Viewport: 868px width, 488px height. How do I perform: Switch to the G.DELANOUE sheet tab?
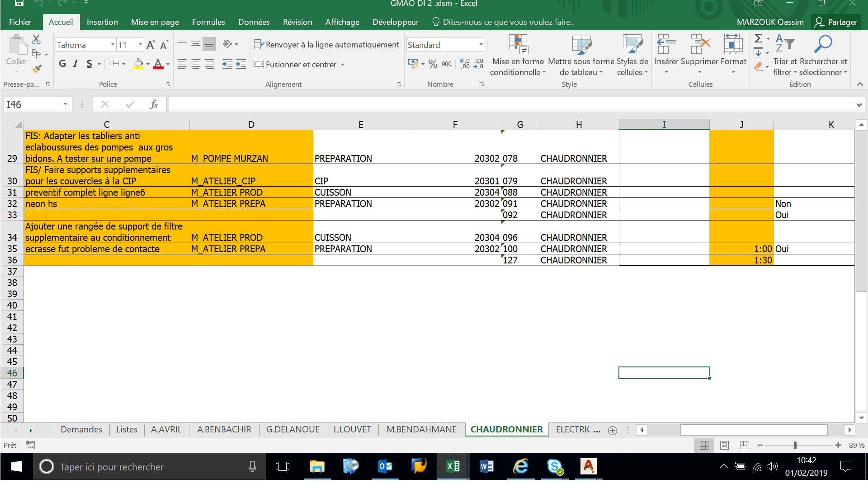tap(292, 429)
